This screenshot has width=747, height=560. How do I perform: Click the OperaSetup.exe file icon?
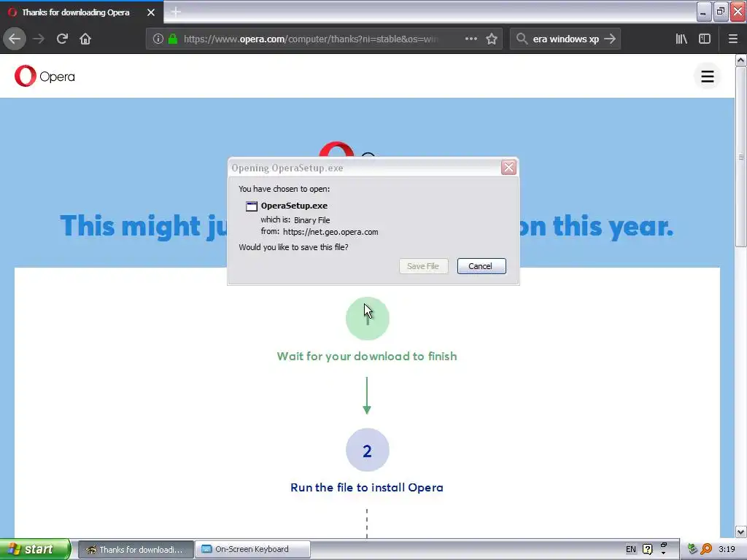click(252, 206)
